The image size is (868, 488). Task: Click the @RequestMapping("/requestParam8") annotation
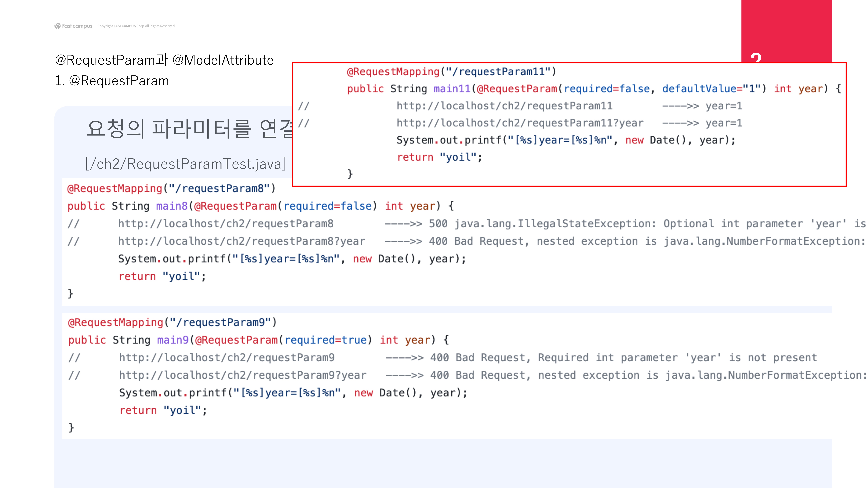[171, 189]
